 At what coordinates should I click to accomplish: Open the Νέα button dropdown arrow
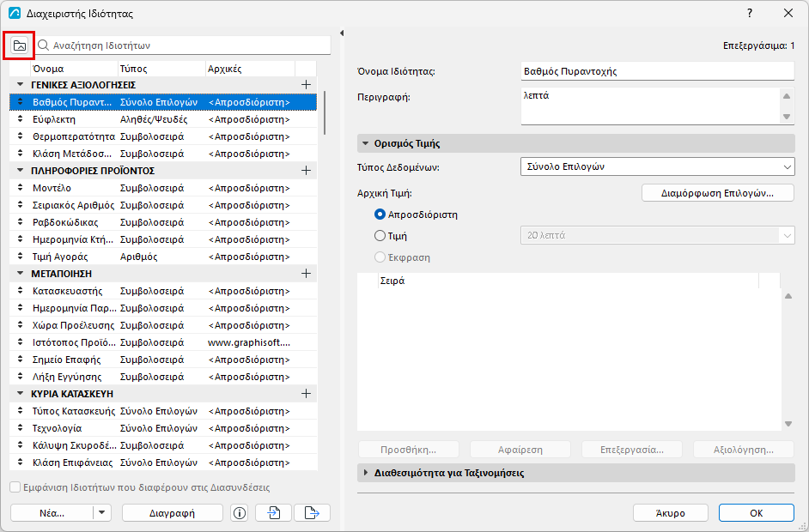pyautogui.click(x=101, y=513)
